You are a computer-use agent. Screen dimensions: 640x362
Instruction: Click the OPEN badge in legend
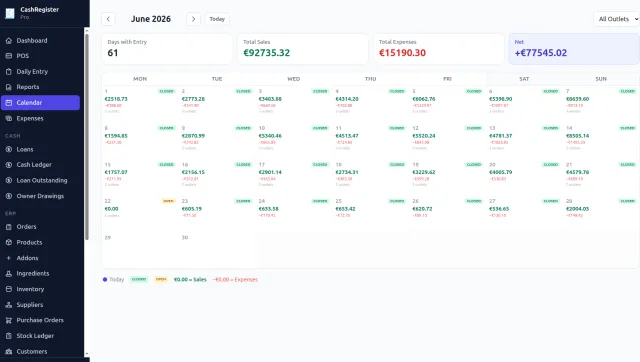161,280
